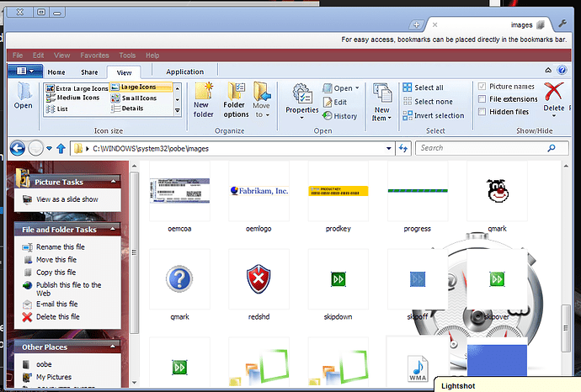This screenshot has height=392, width=581.
Task: Select Extra Large Icons view
Action: tap(77, 88)
